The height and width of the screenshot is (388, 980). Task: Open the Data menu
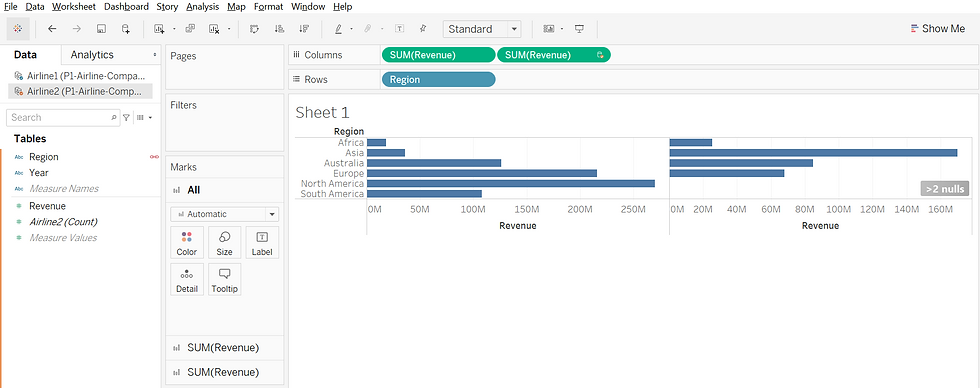click(x=35, y=7)
